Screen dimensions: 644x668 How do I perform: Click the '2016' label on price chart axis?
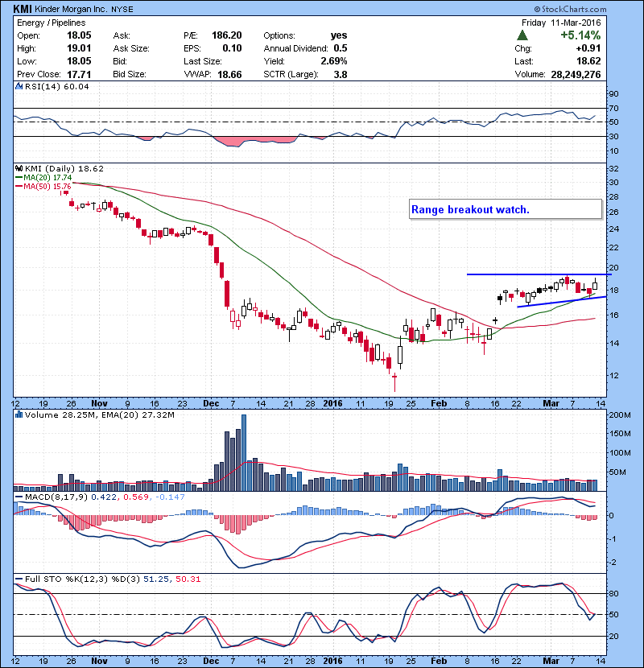click(x=332, y=403)
